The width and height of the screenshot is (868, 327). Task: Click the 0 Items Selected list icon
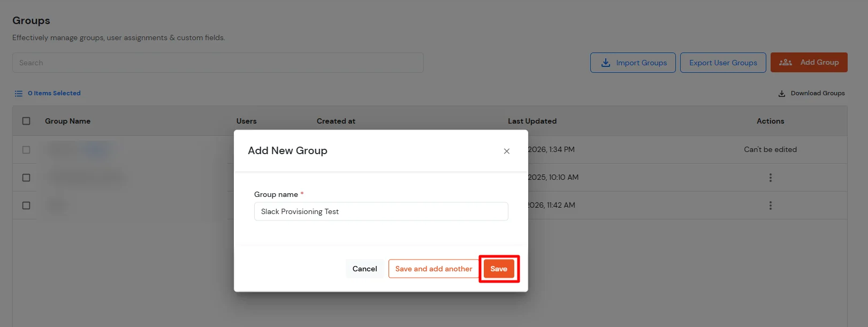[x=19, y=93]
